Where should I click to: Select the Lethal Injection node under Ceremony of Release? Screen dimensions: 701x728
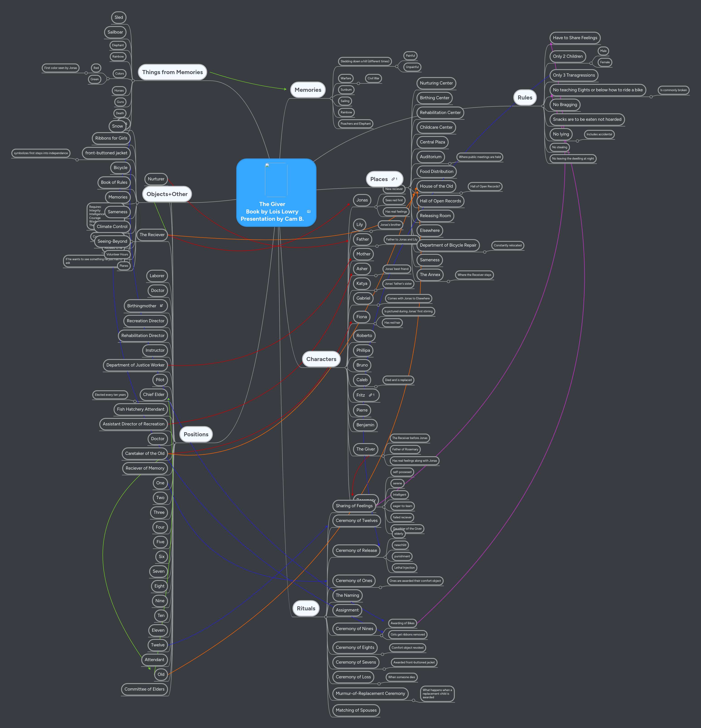point(403,568)
